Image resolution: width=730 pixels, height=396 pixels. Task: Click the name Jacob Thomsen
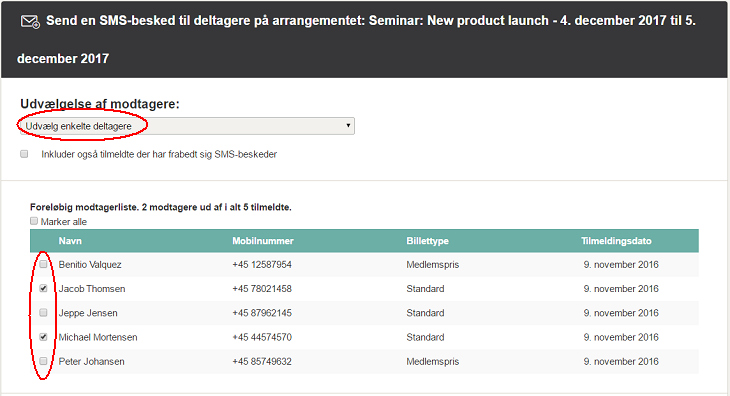92,289
